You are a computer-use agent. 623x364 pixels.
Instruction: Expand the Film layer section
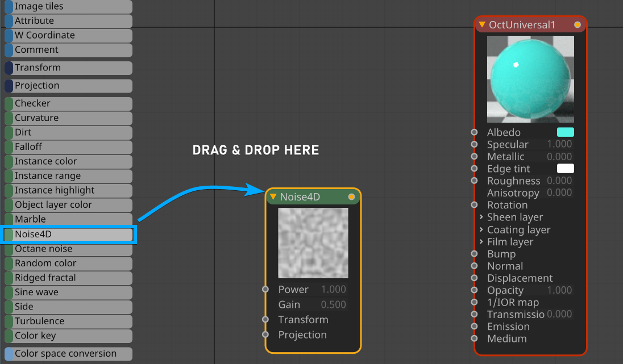[x=481, y=242]
